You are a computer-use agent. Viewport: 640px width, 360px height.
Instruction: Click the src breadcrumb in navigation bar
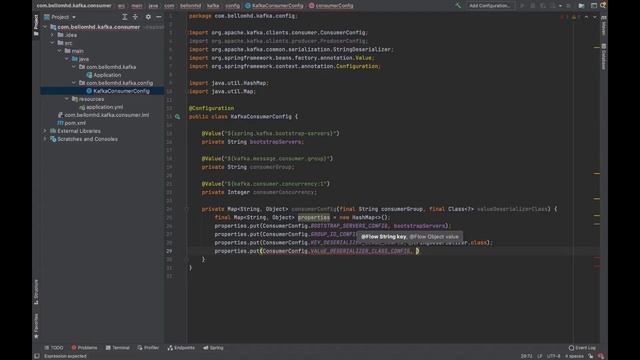[x=121, y=6]
